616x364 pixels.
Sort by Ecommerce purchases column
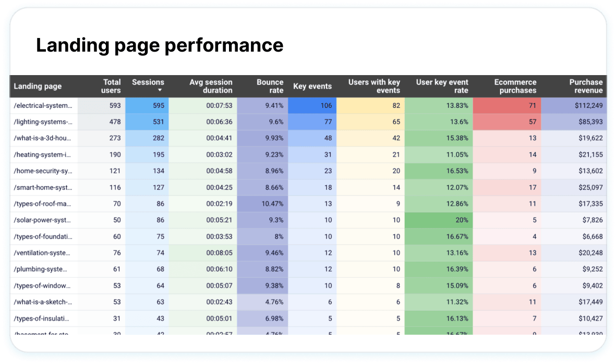(515, 86)
